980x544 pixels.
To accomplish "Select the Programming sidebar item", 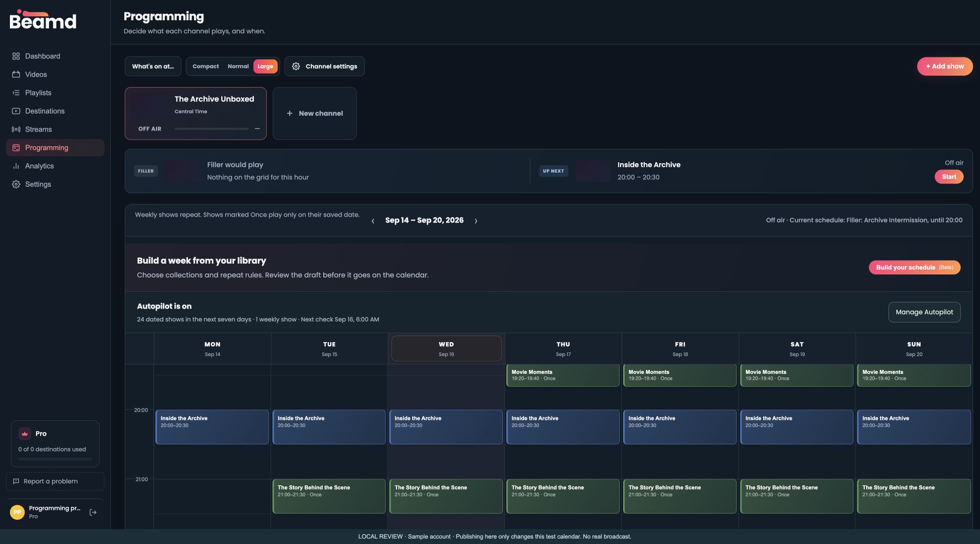I will [x=55, y=148].
